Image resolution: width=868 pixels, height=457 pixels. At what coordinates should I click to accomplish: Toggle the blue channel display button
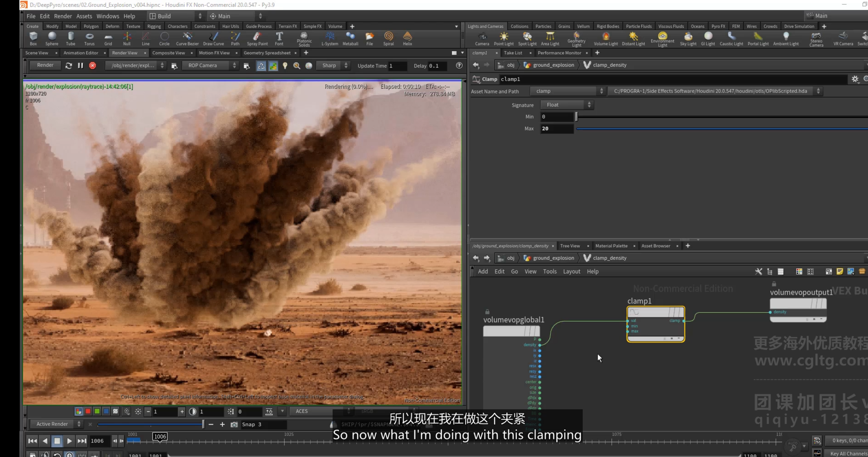pyautogui.click(x=106, y=411)
